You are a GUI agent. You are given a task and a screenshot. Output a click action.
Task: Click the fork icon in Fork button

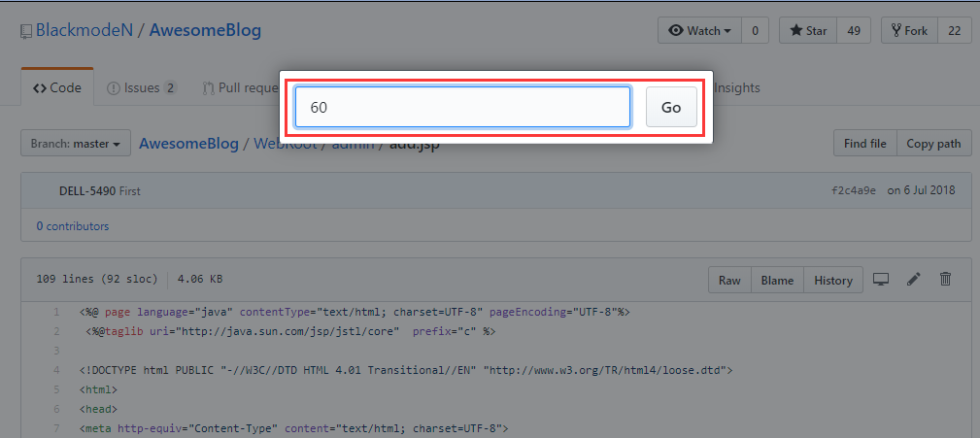pos(896,31)
